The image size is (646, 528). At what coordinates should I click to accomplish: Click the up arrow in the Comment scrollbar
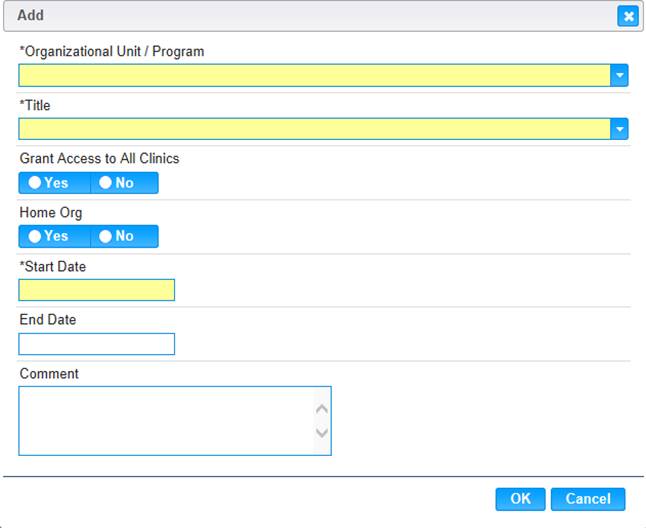(x=322, y=409)
